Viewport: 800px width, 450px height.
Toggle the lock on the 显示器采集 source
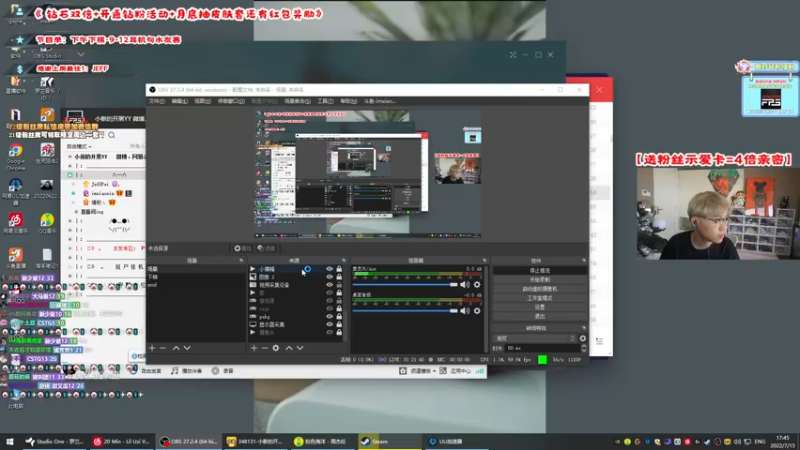click(x=339, y=324)
